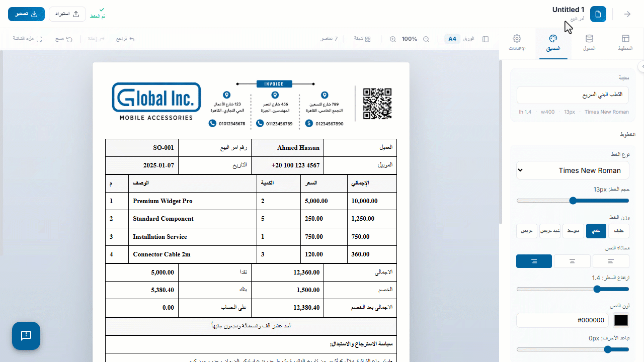
Task: Adjust the حجم الخط font size slider
Action: click(x=573, y=201)
